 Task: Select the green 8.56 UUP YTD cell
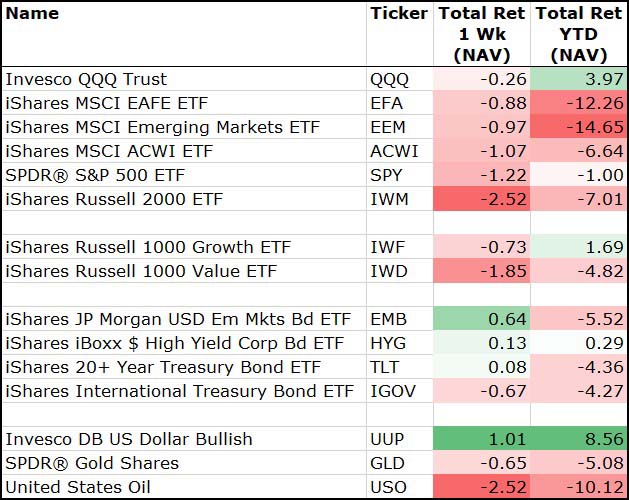coord(578,439)
